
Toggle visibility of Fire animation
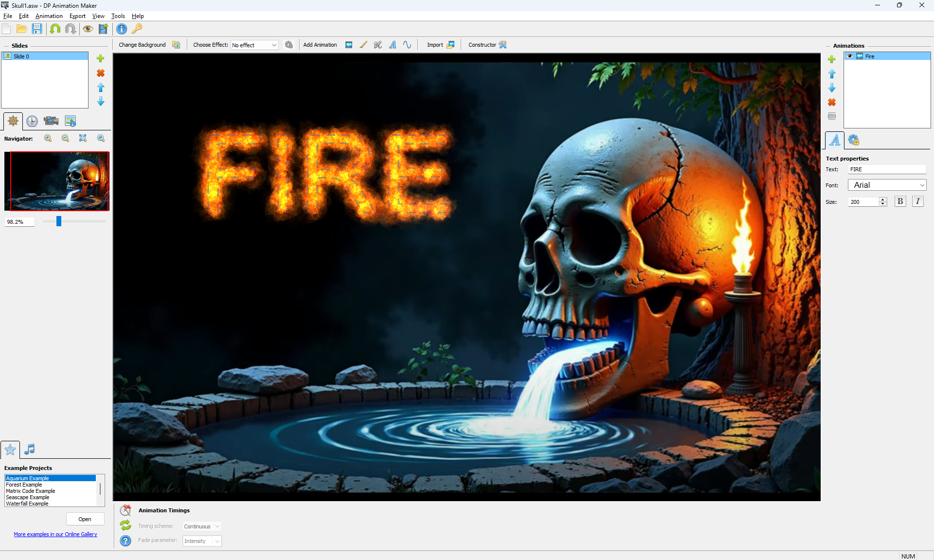click(x=850, y=56)
